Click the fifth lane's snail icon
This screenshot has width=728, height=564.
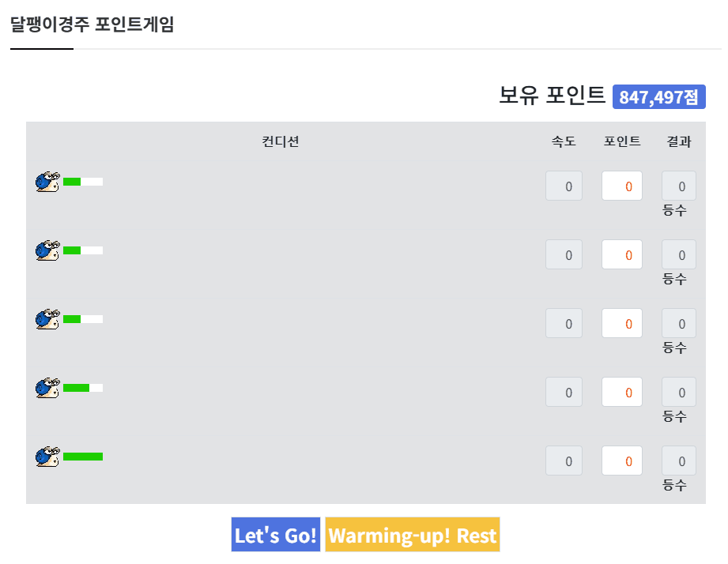(x=47, y=457)
